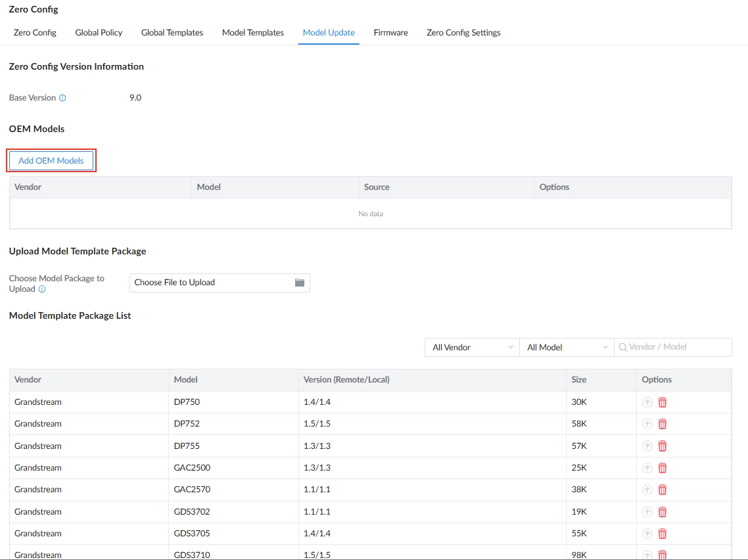Open the All Model dropdown
Screen dimensions: 748x560
566,347
